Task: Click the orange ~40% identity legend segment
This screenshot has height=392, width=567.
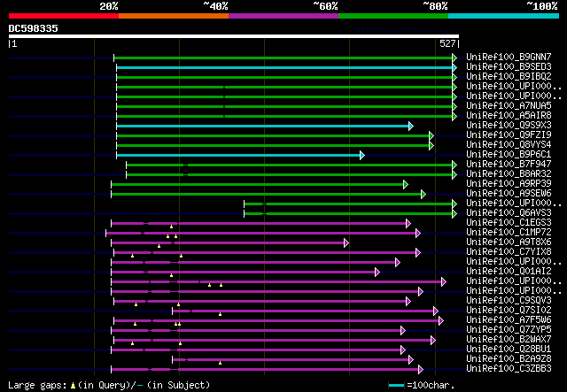Action: (x=174, y=16)
